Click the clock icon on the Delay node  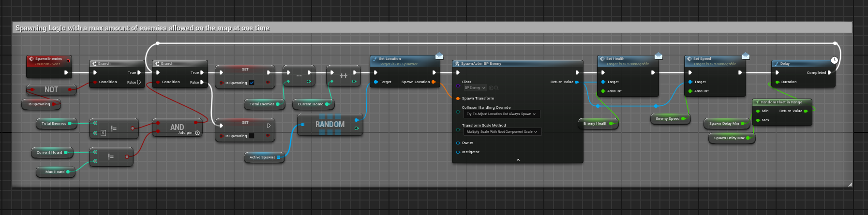point(834,60)
